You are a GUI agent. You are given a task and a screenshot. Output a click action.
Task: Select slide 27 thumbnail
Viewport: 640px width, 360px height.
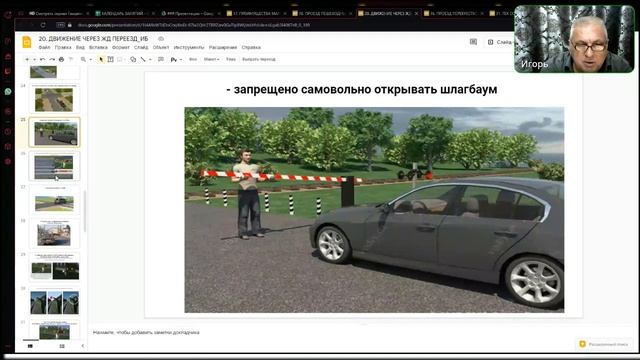pyautogui.click(x=54, y=200)
